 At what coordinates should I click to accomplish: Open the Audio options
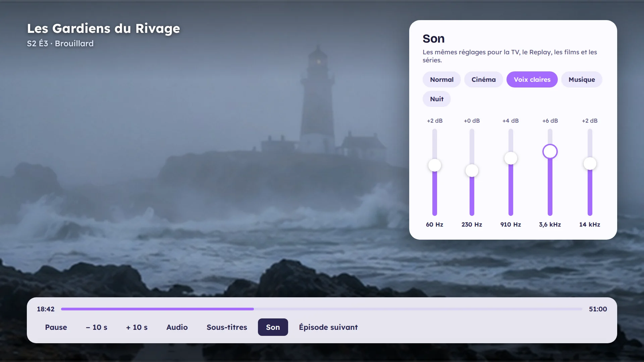[177, 327]
